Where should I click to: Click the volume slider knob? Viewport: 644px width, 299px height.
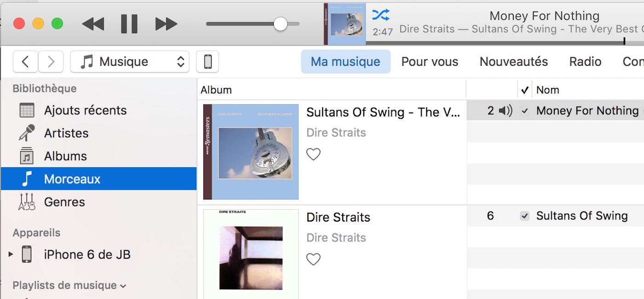click(x=280, y=24)
